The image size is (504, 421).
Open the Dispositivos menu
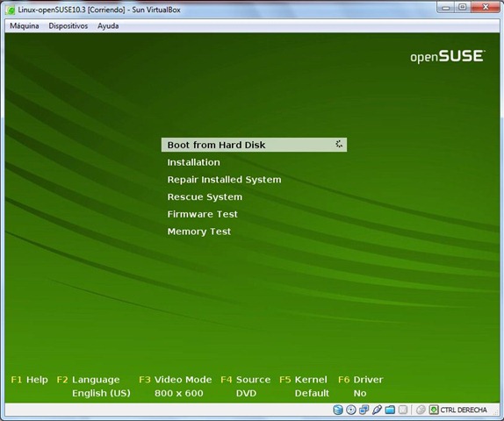pos(68,25)
